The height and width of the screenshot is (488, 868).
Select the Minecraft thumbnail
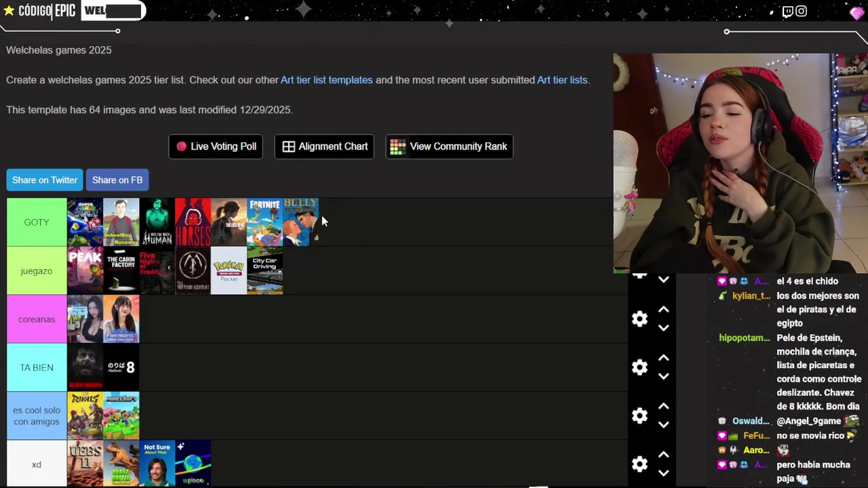121,415
